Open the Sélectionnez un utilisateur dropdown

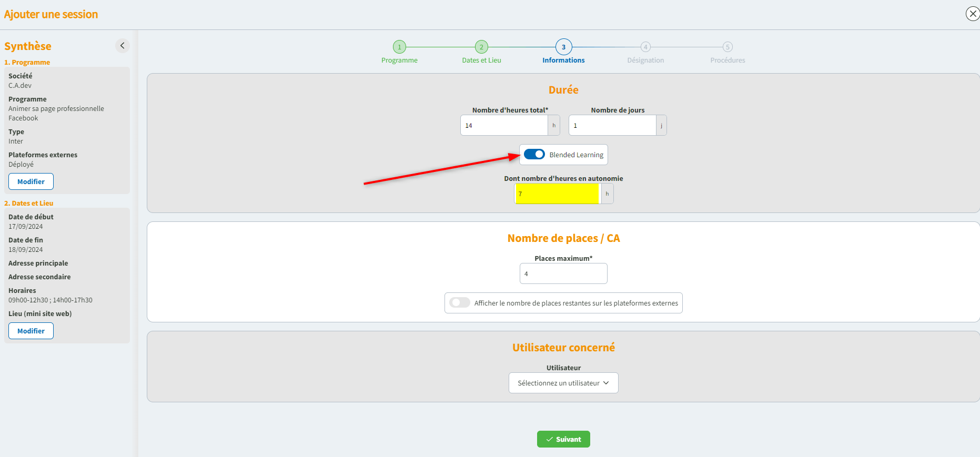563,383
